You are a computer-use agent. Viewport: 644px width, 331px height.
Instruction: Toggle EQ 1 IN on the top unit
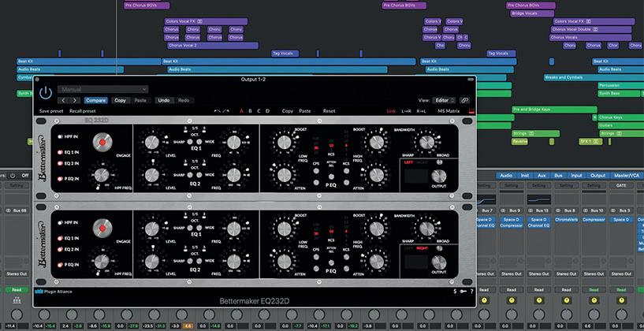pos(60,152)
